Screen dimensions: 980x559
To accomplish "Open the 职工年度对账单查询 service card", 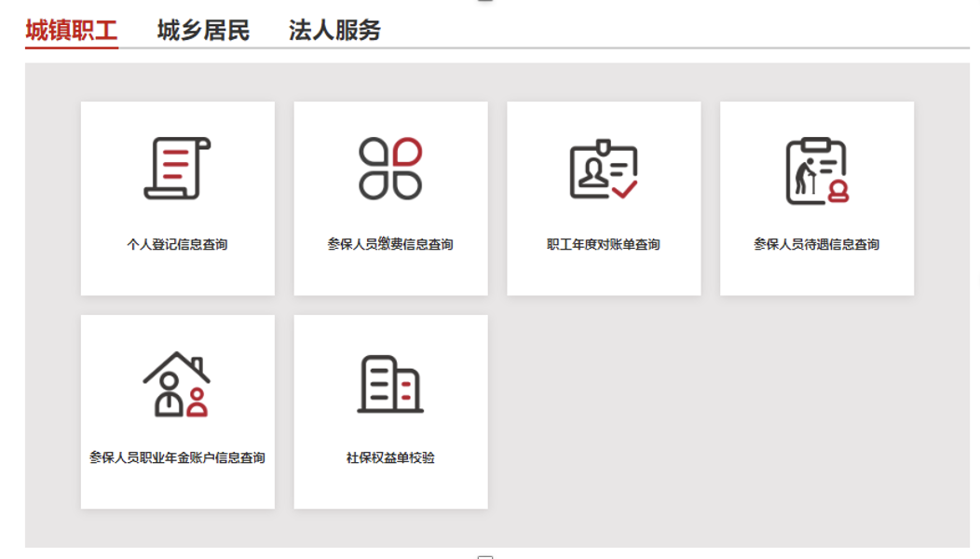I will pyautogui.click(x=603, y=198).
